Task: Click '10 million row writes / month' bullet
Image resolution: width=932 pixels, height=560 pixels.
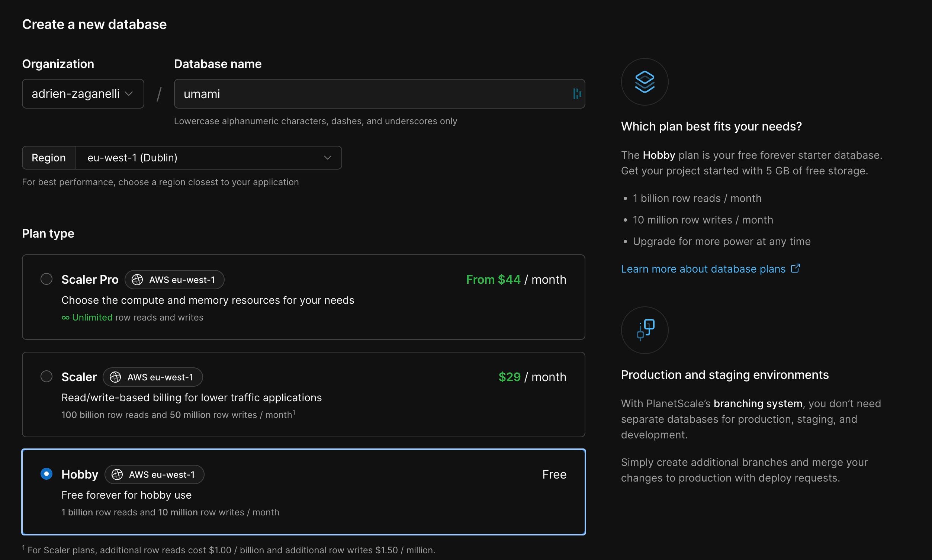Action: pos(703,220)
